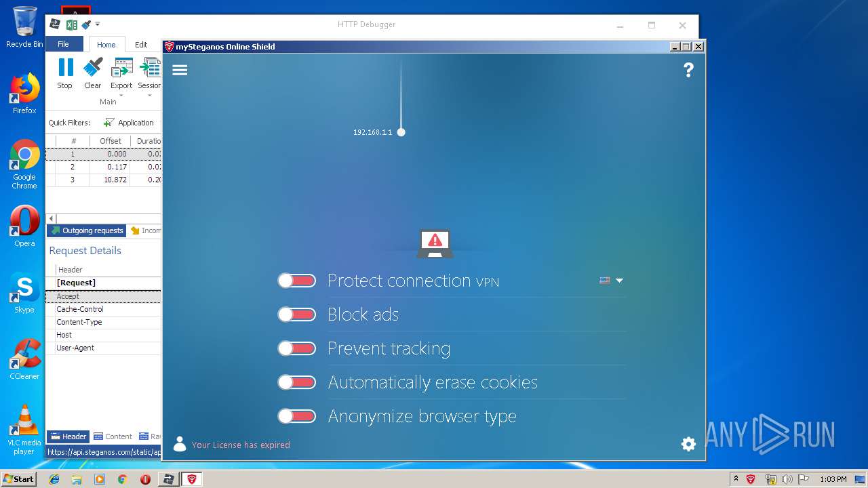The width and height of the screenshot is (868, 488).
Task: Open the Outgoing requests tab
Action: pos(86,230)
